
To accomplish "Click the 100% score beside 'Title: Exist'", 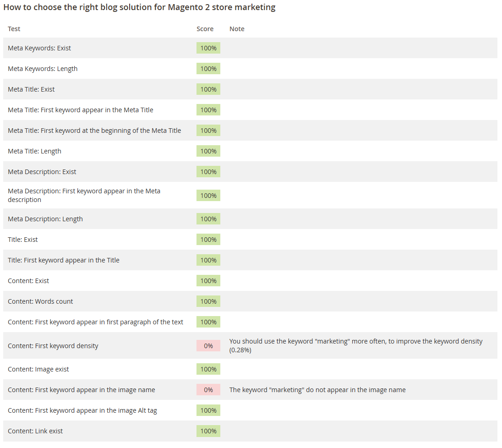I will point(208,240).
